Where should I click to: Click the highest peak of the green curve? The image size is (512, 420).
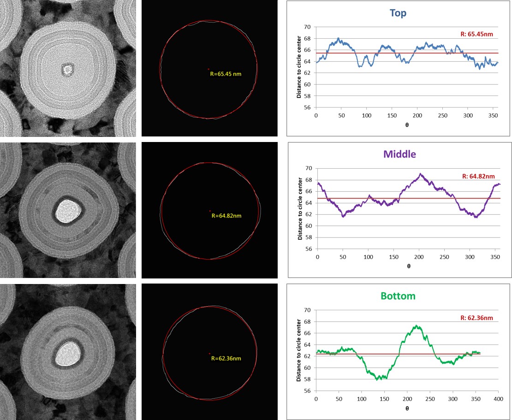coord(417,325)
